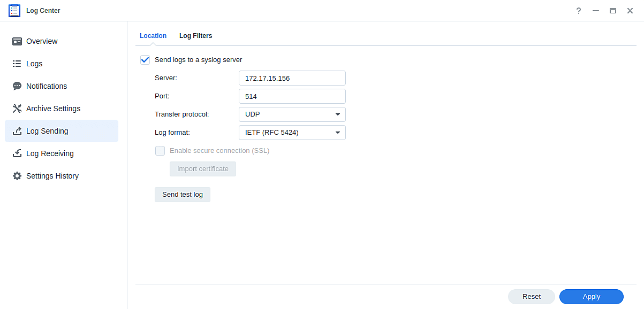Open the Overview section icon
Screen dimensions: 644x309
17,41
